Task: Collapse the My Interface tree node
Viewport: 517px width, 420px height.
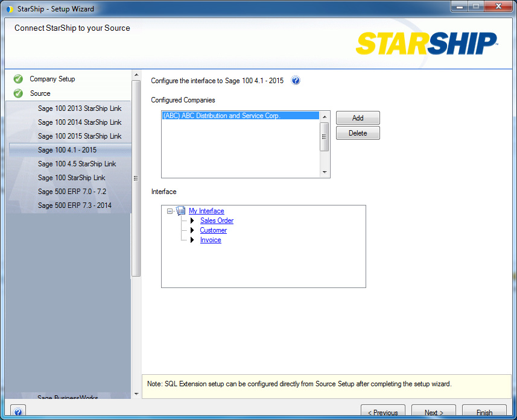Action: (170, 211)
